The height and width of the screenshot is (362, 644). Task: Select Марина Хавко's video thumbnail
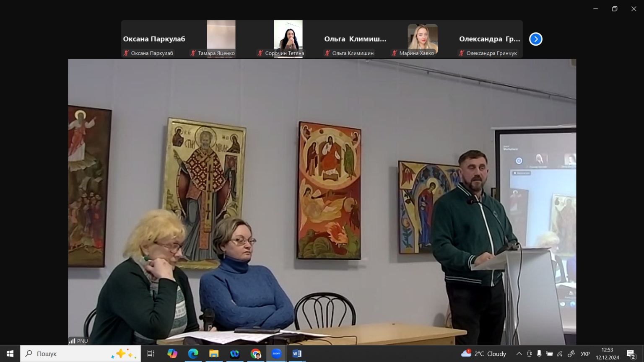[423, 39]
